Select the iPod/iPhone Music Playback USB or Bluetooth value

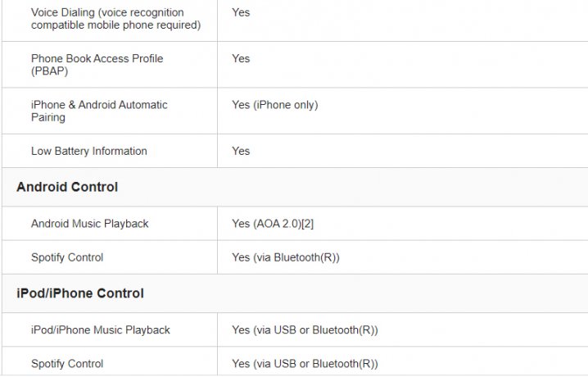click(x=305, y=329)
